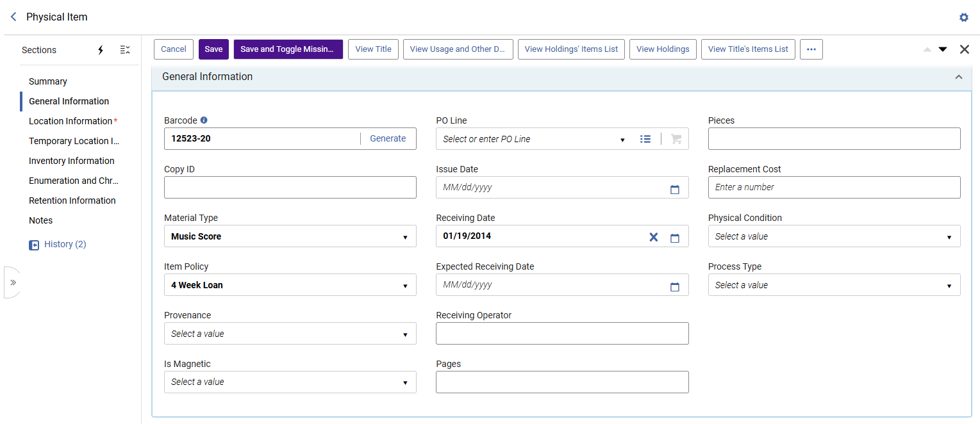This screenshot has width=980, height=424.
Task: Click the barcode info icon
Action: tap(204, 120)
